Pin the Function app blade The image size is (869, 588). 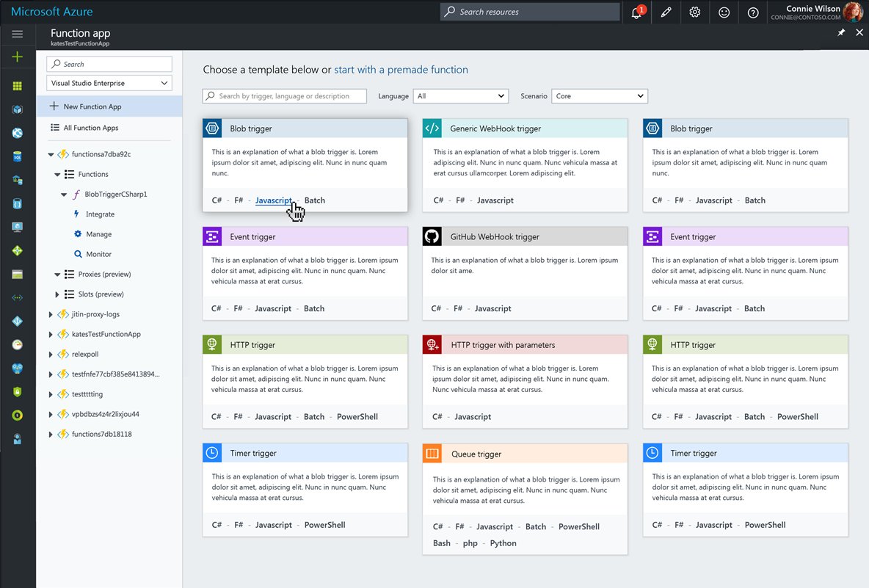[x=840, y=33]
